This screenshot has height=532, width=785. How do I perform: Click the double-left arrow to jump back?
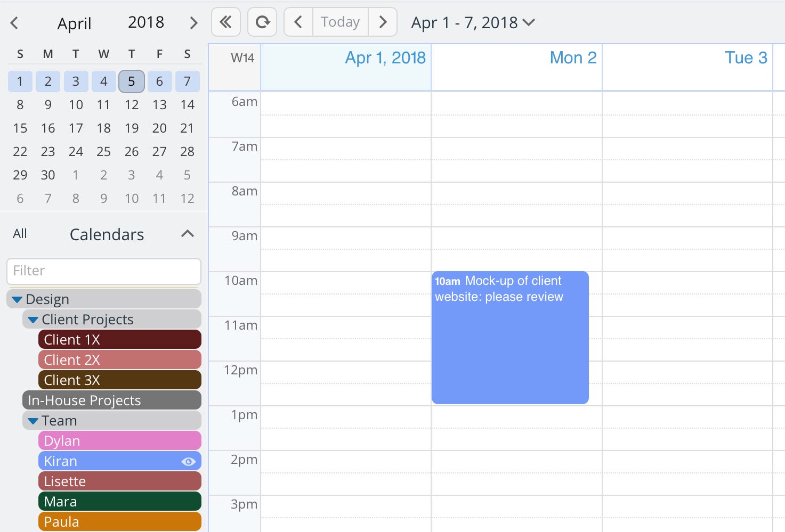[225, 22]
